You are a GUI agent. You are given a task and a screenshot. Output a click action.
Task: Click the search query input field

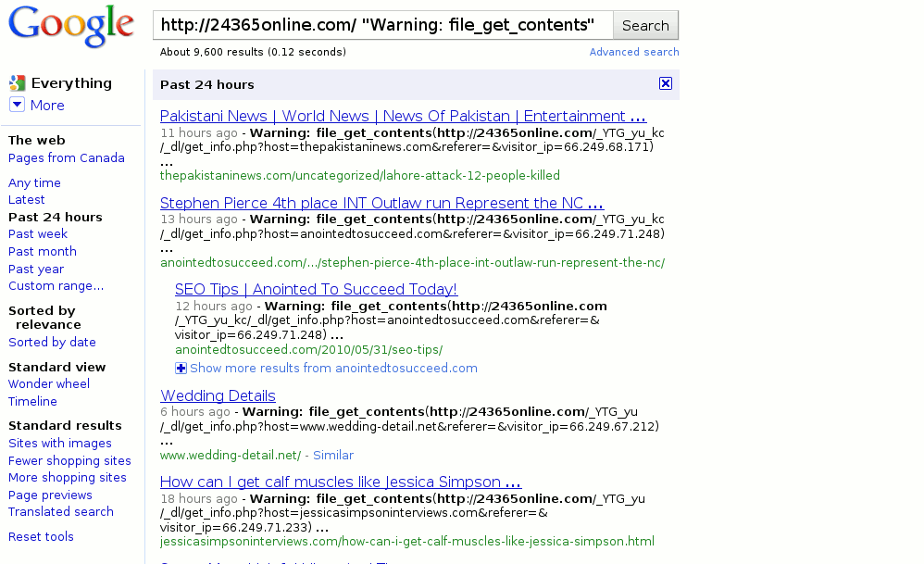[383, 25]
